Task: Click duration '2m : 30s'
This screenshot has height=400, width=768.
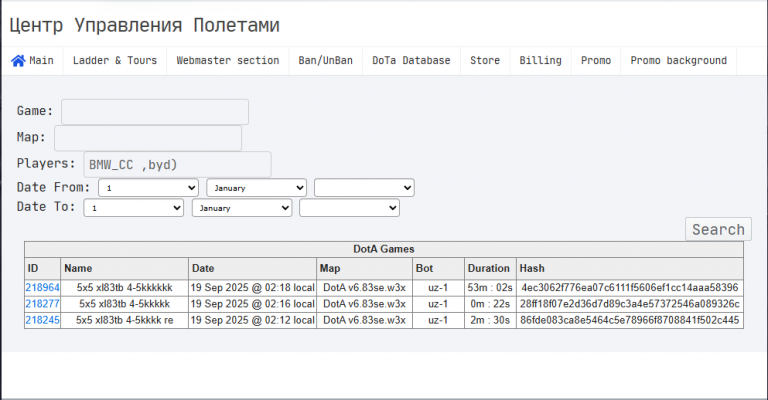Action: pos(490,320)
